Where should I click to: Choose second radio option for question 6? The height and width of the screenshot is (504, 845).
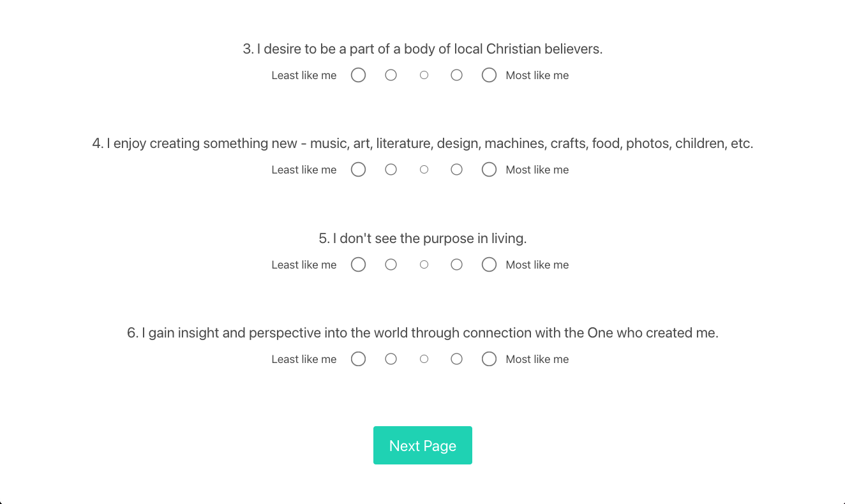point(391,359)
